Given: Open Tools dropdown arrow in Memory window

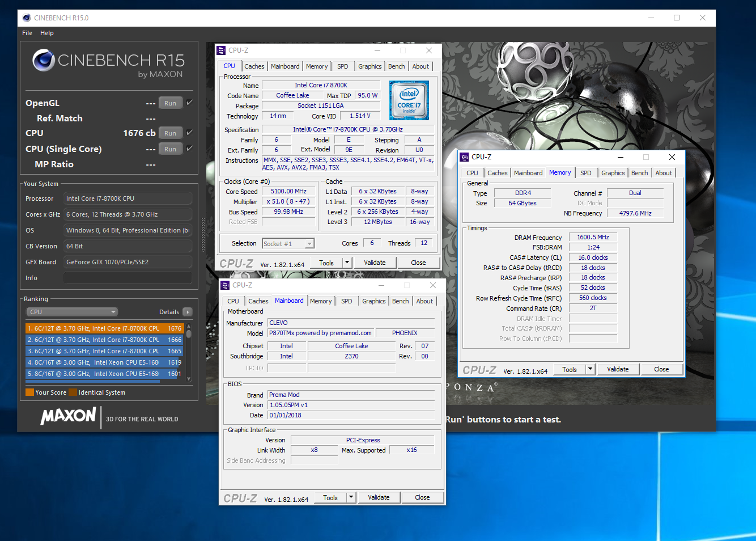Looking at the screenshot, I should point(590,369).
